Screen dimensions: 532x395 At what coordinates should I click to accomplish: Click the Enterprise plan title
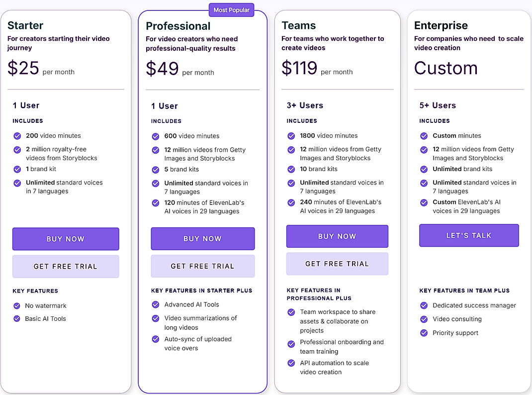point(441,25)
